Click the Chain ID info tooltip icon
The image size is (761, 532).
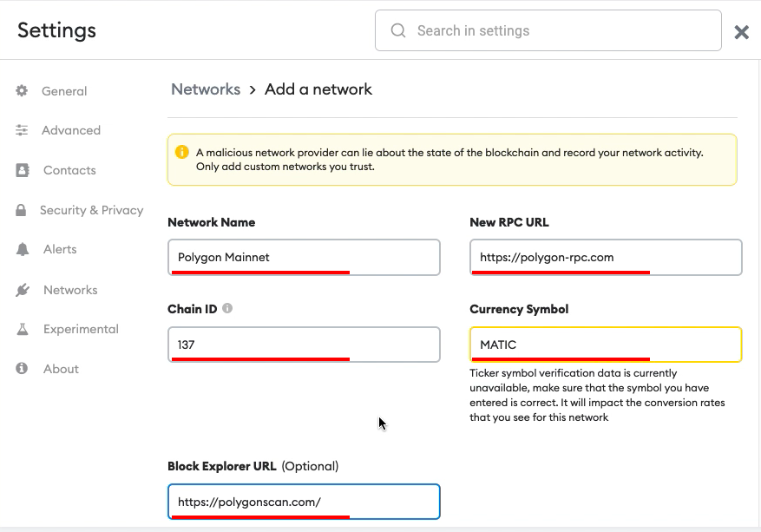[227, 308]
